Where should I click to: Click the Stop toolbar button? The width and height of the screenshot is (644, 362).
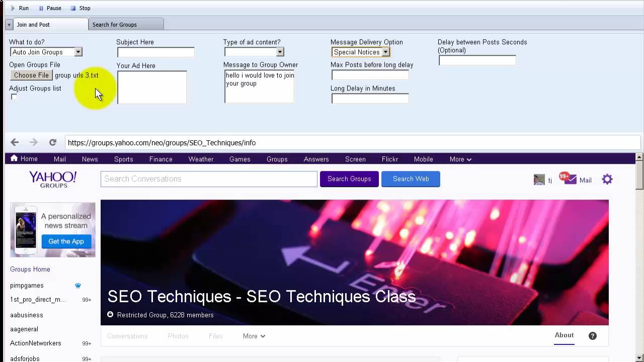[x=80, y=8]
